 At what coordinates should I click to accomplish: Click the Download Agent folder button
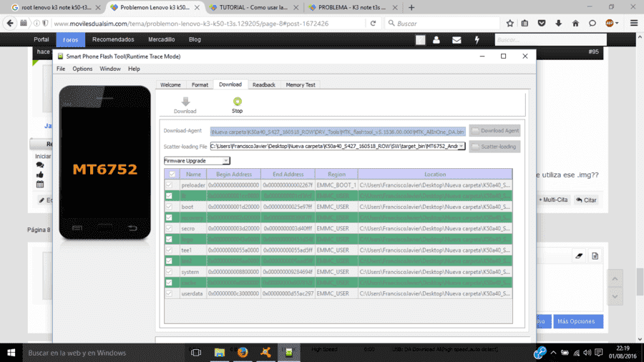[494, 130]
